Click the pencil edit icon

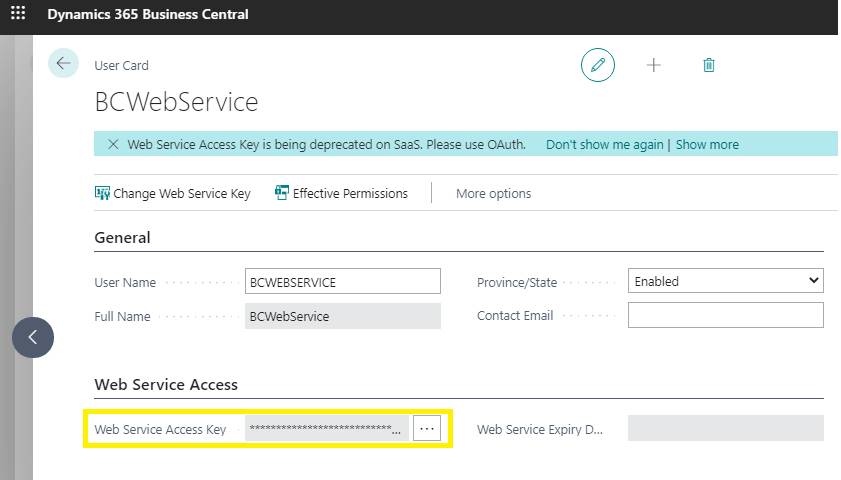[597, 65]
